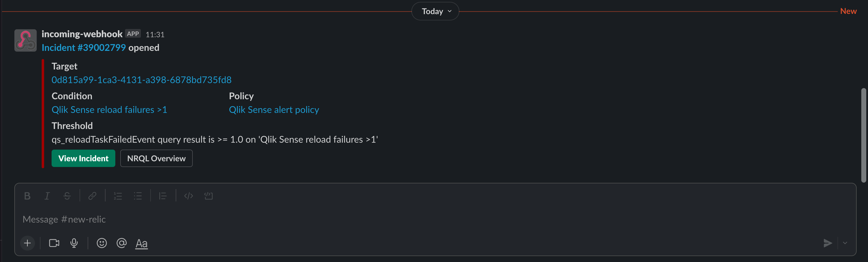
Task: Open attachments menu with plus button
Action: click(28, 243)
